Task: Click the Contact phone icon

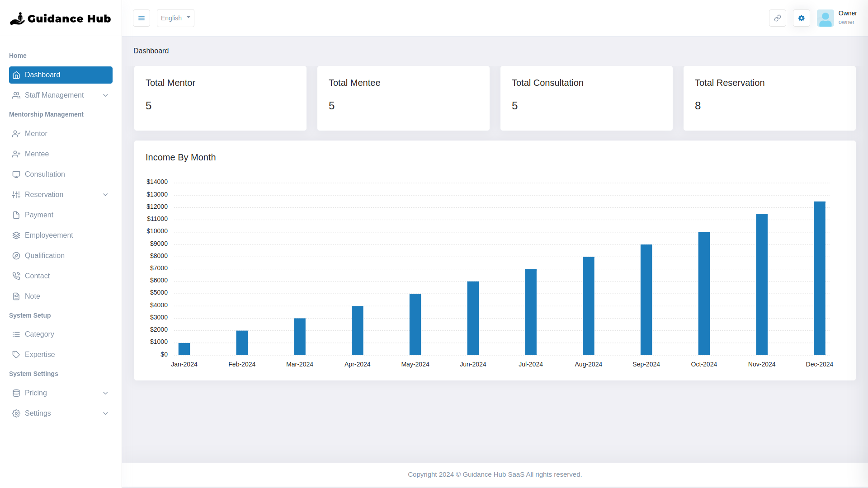Action: coord(16,276)
